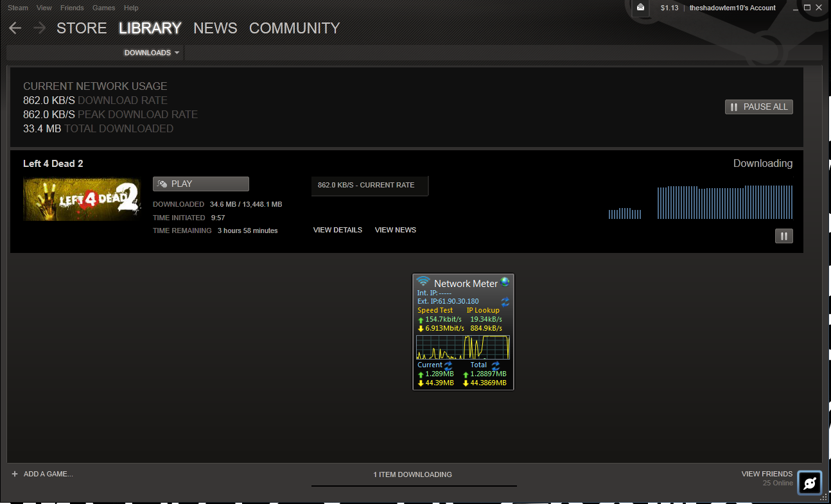This screenshot has height=504, width=831.
Task: Open the View menu
Action: coord(44,8)
